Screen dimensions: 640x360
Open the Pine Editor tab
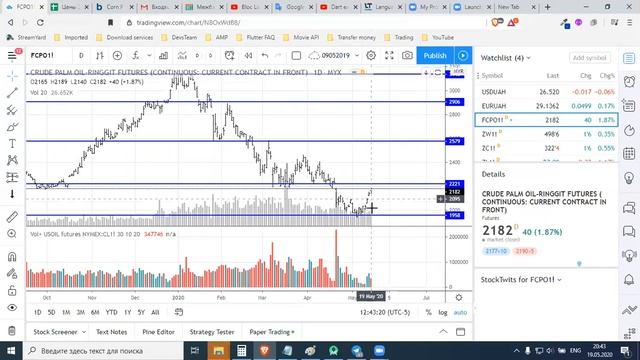pyautogui.click(x=158, y=332)
